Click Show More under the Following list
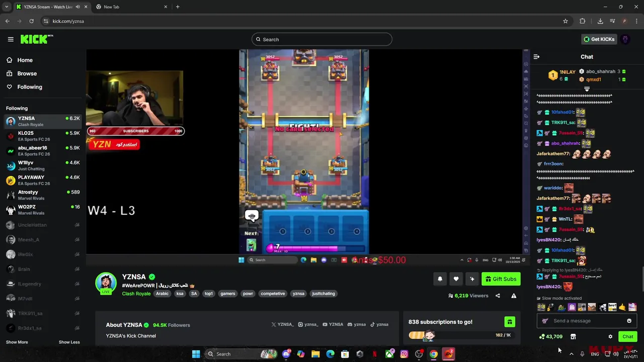The width and height of the screenshot is (644, 362). [x=17, y=342]
